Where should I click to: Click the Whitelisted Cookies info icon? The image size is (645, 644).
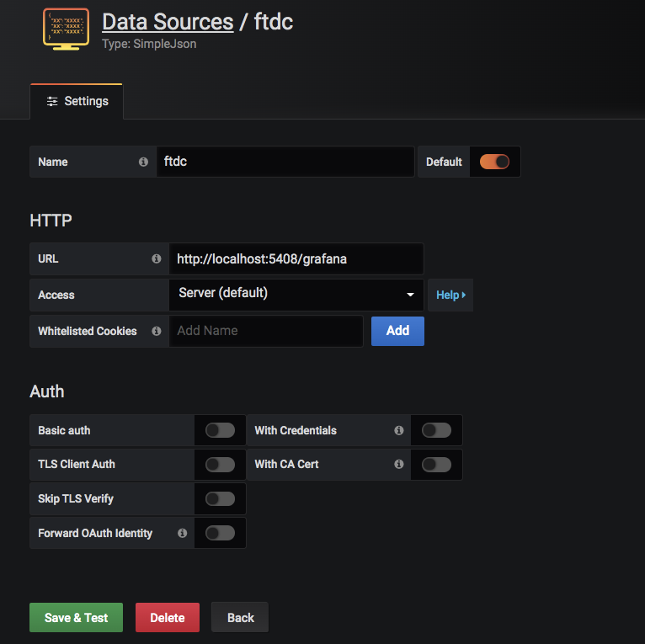[x=157, y=331]
